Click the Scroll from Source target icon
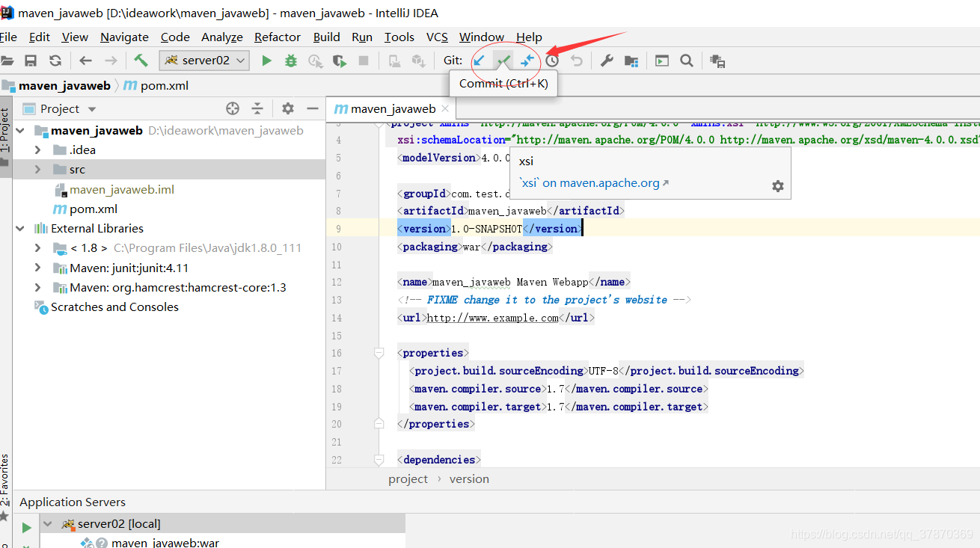980x548 pixels. tap(233, 109)
